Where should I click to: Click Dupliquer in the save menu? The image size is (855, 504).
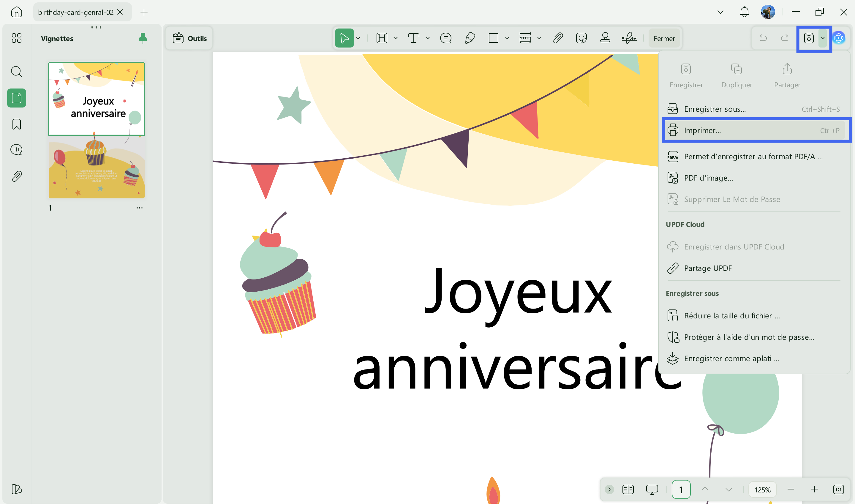[x=737, y=76]
